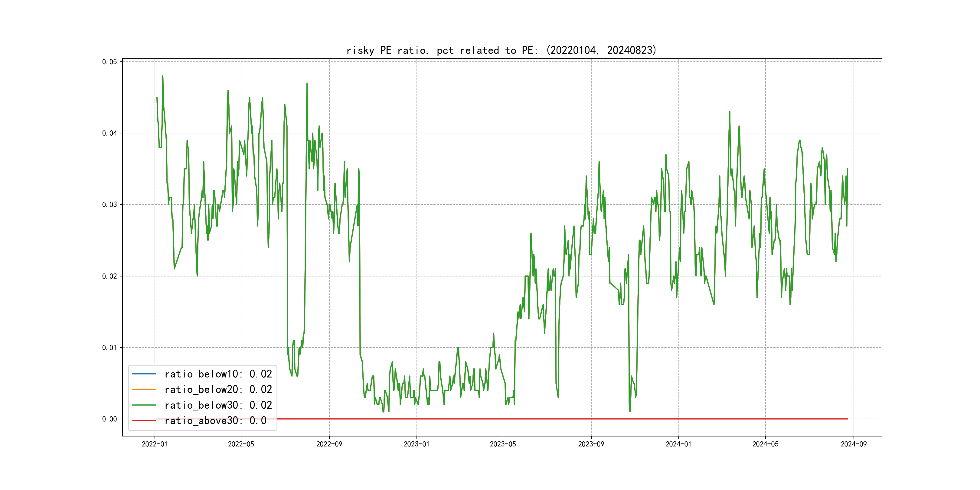Click the chart title text
The width and height of the screenshot is (980, 490).
pyautogui.click(x=501, y=50)
